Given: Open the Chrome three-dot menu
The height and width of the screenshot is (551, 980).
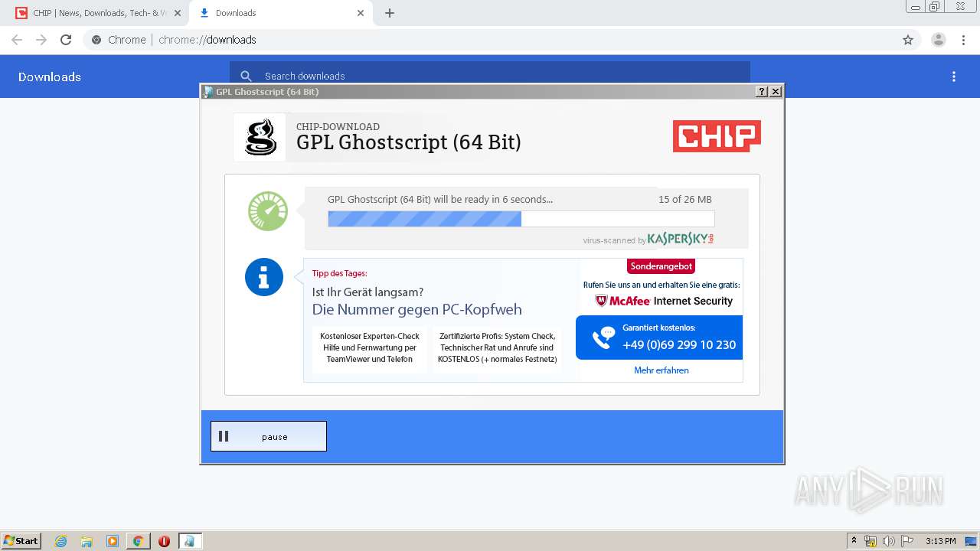Looking at the screenshot, I should [964, 40].
